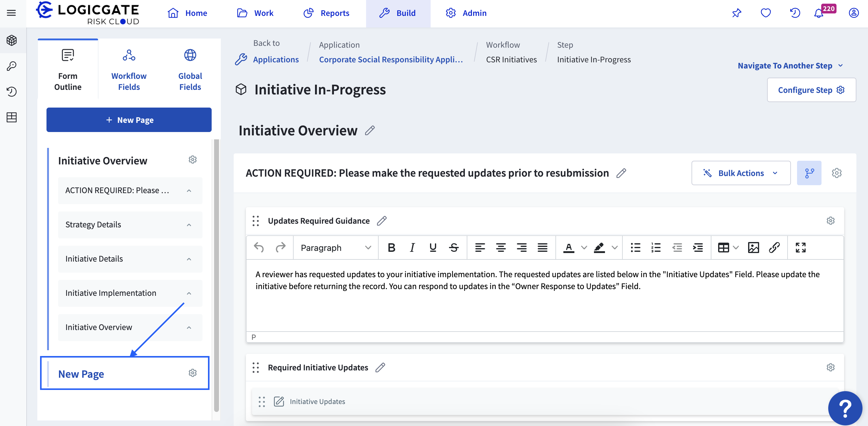Toggle italic formatting

(412, 248)
